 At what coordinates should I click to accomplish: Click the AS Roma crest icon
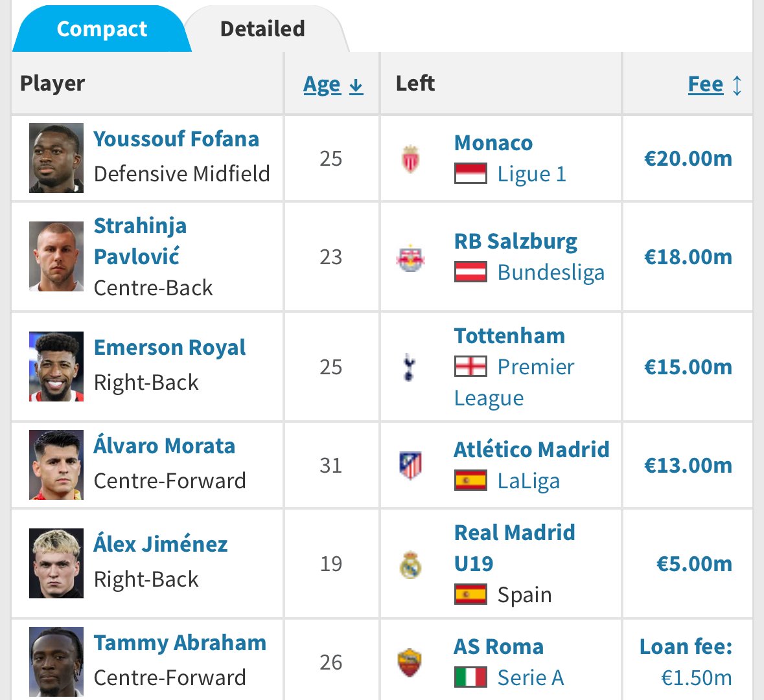pyautogui.click(x=410, y=662)
